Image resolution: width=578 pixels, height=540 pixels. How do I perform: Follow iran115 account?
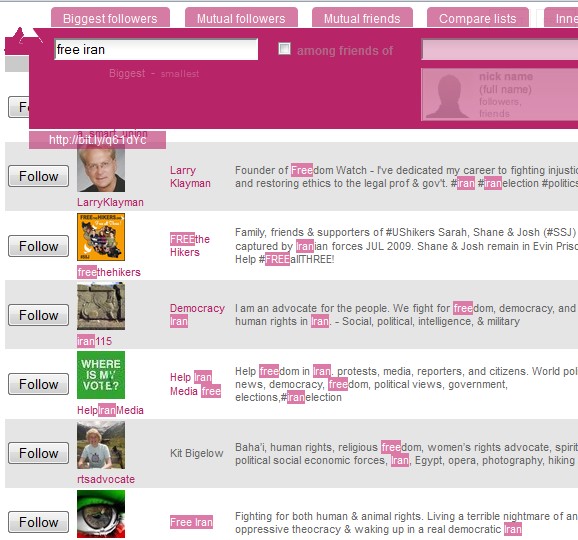coord(38,315)
